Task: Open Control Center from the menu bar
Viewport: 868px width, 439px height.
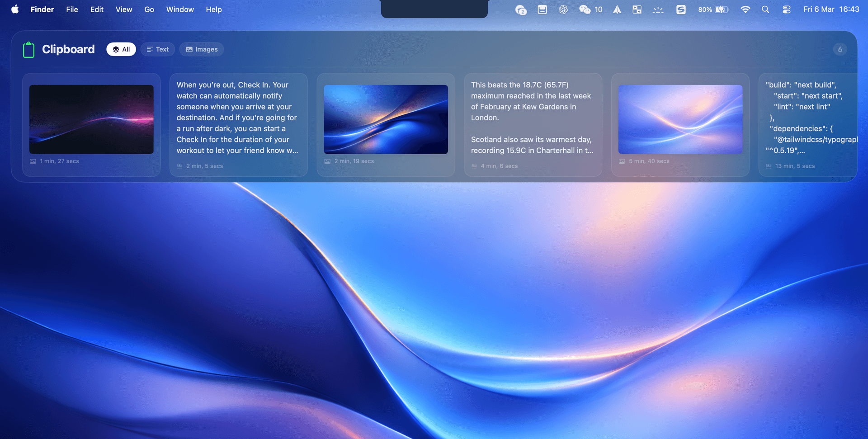Action: pos(786,9)
